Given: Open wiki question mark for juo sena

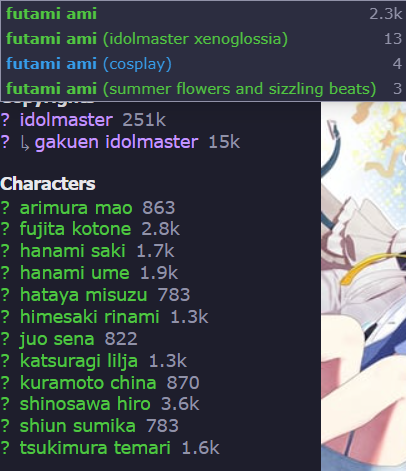Looking at the screenshot, I should [5, 339].
